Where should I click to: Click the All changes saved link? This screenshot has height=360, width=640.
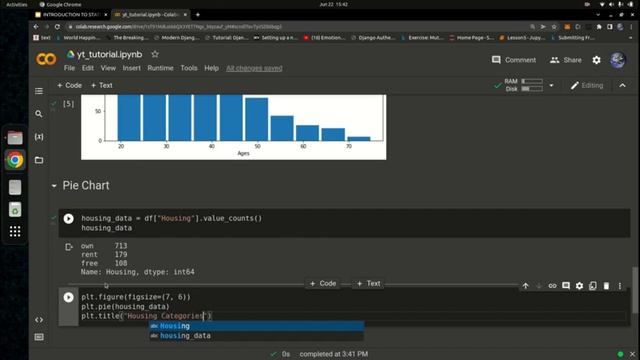coord(254,68)
